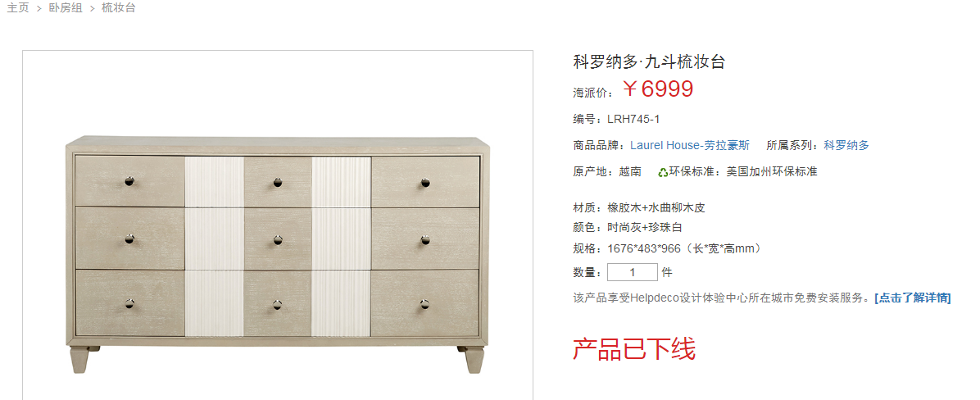Click the ¥6999 price text

click(x=657, y=89)
